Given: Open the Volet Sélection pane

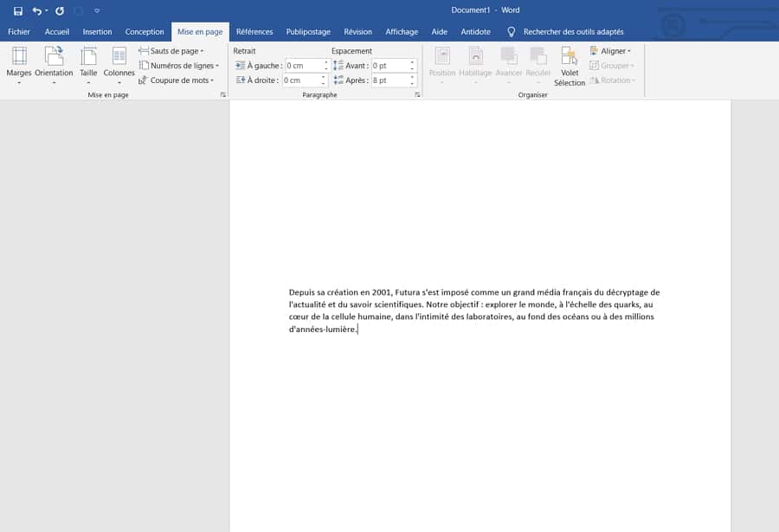Looking at the screenshot, I should [570, 66].
